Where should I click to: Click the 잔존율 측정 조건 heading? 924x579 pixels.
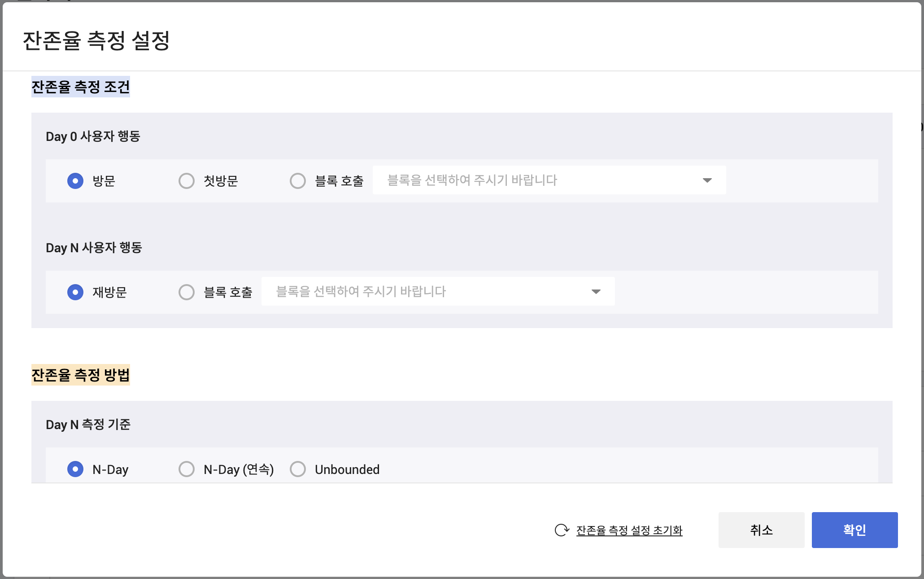click(x=81, y=87)
